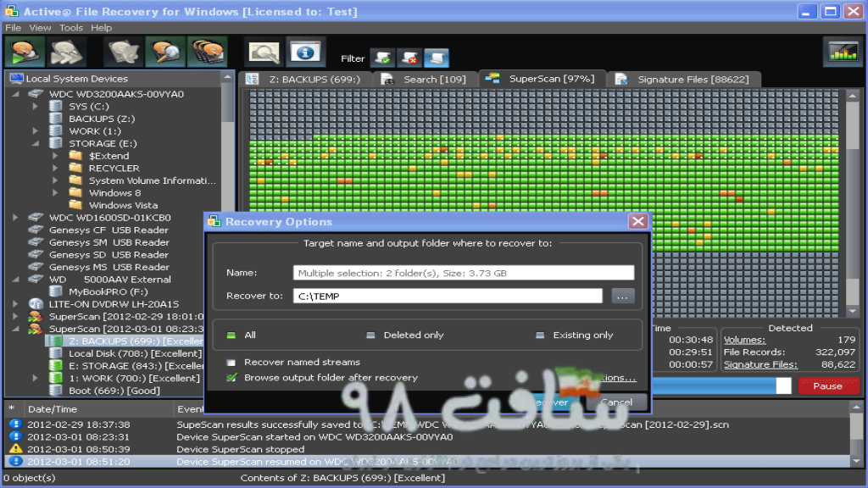The width and height of the screenshot is (868, 488).
Task: Click the browse (...) button for Recover to
Action: coord(622,297)
